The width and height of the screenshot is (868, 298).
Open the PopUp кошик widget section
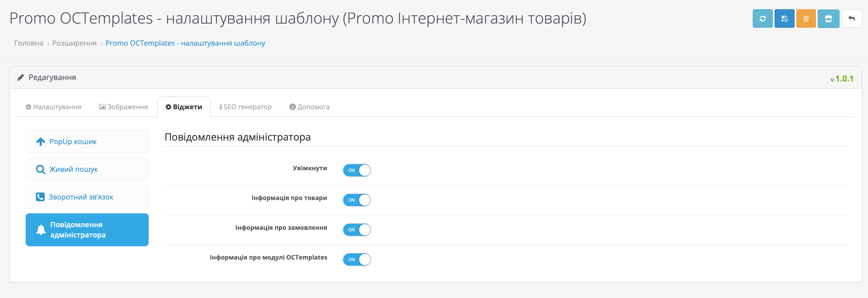click(x=87, y=142)
